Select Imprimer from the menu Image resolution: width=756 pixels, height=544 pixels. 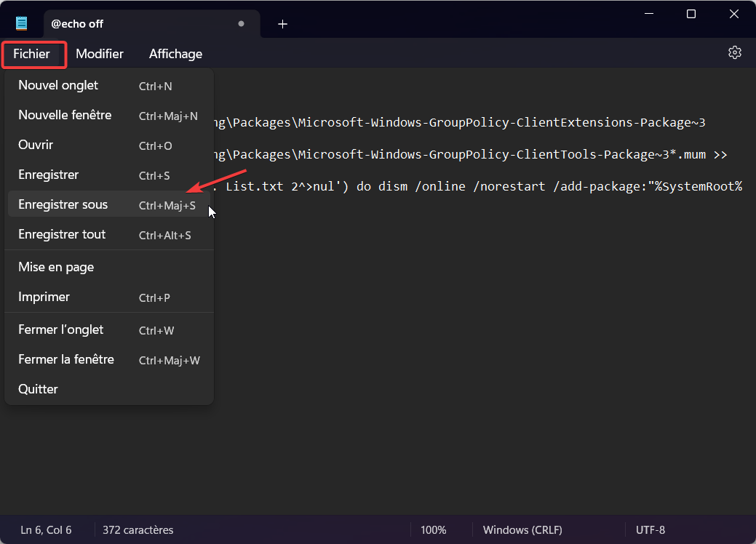click(109, 297)
